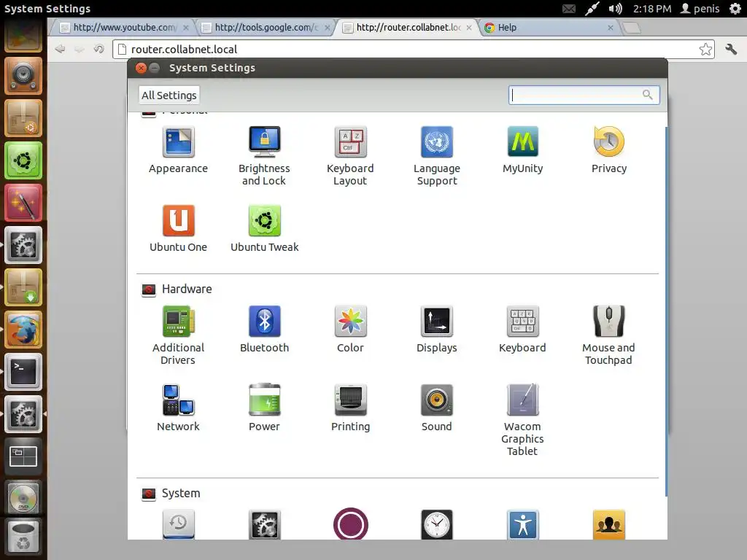The height and width of the screenshot is (560, 747).
Task: Open the speaker application in launcher
Action: [23, 76]
